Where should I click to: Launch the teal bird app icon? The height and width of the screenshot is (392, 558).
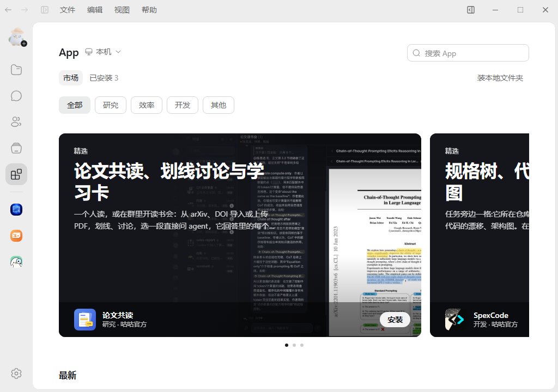pos(16,262)
